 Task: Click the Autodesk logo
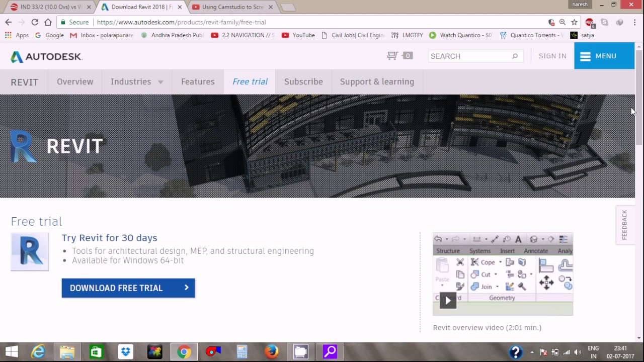click(46, 57)
